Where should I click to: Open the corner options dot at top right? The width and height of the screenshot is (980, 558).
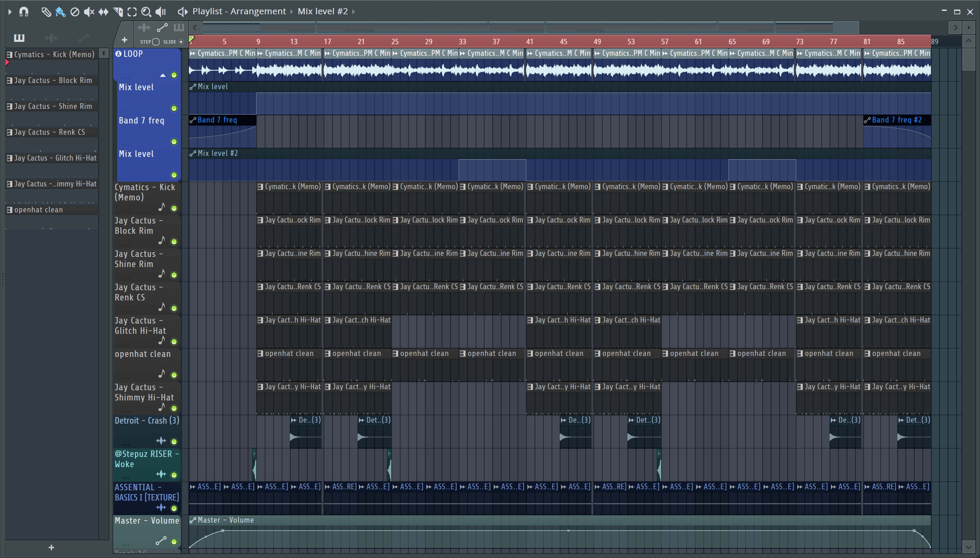[x=968, y=27]
